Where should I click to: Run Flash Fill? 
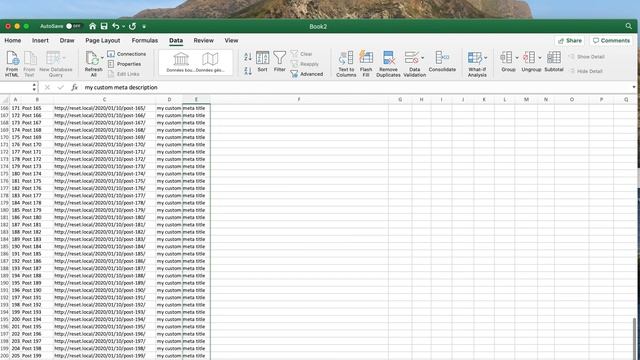pyautogui.click(x=366, y=64)
